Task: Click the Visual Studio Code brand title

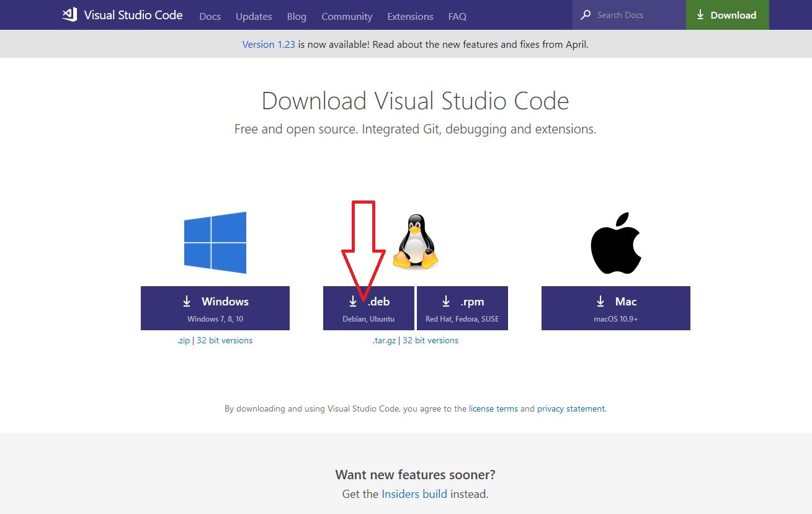Action: click(x=133, y=15)
